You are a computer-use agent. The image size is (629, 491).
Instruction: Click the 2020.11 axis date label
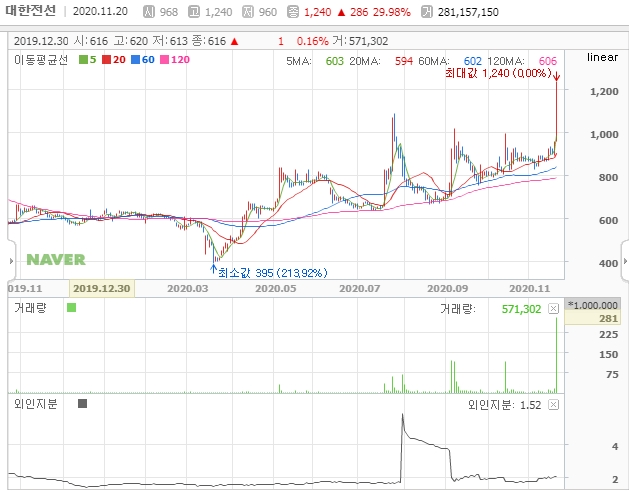(x=530, y=288)
